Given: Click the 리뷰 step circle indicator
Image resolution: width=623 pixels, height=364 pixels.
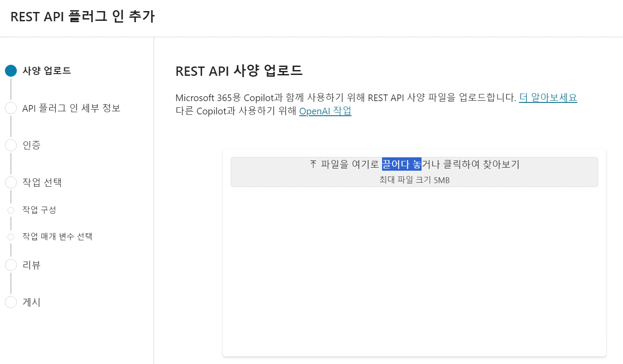Looking at the screenshot, I should click(x=11, y=265).
